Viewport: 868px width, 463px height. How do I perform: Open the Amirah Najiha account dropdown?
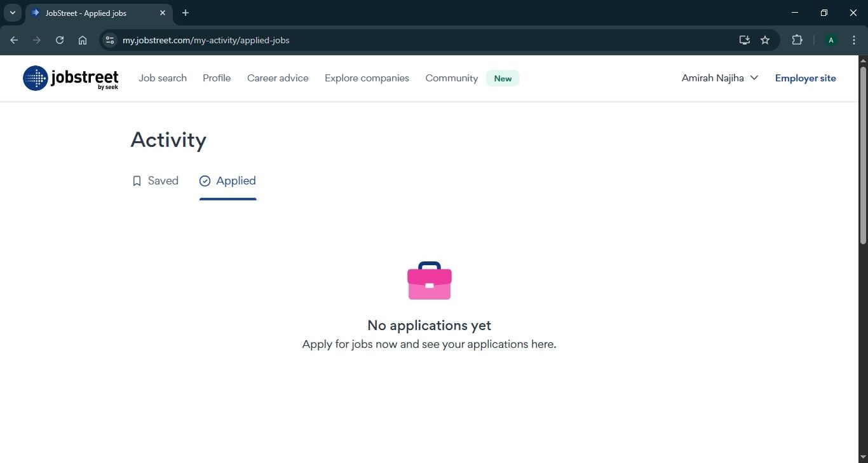(x=719, y=78)
